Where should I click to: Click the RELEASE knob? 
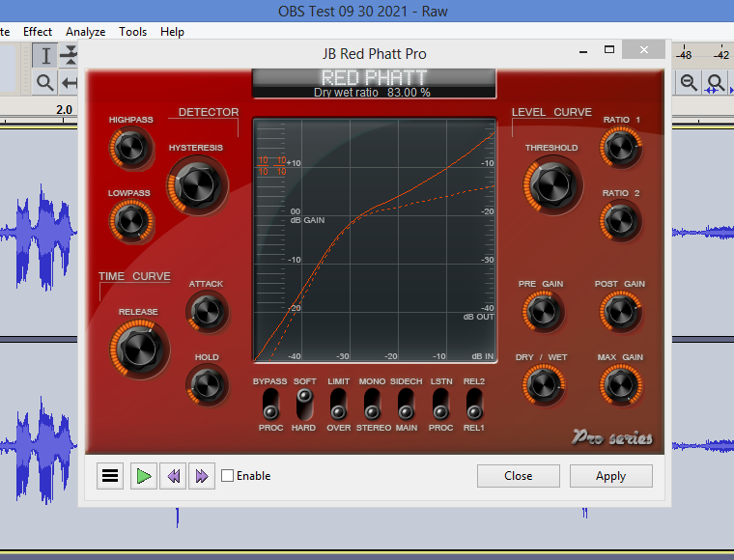[139, 349]
